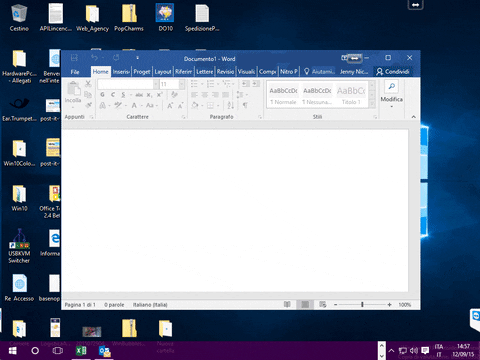Select the read mode view icon
The height and width of the screenshot is (360, 480).
pyautogui.click(x=287, y=304)
